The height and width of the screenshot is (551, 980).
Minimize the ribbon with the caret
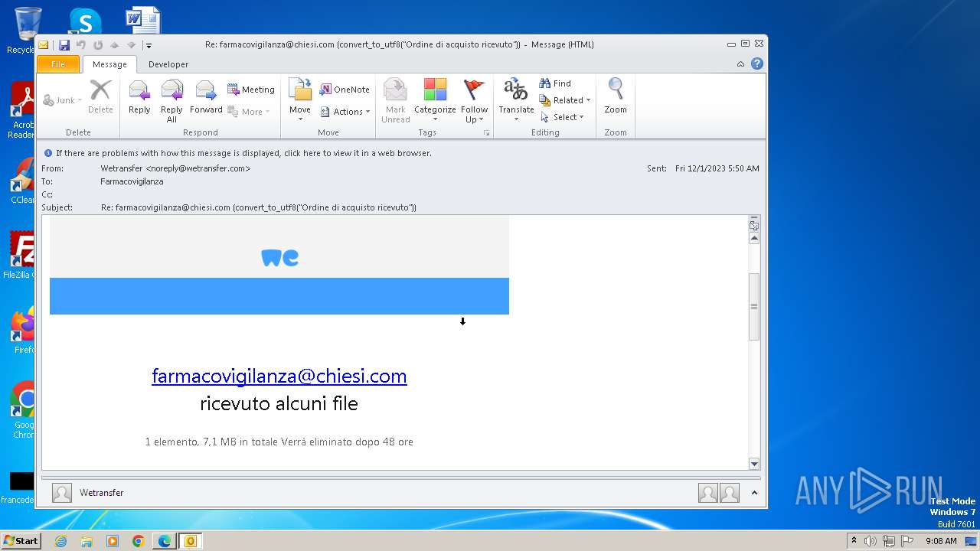tap(740, 64)
